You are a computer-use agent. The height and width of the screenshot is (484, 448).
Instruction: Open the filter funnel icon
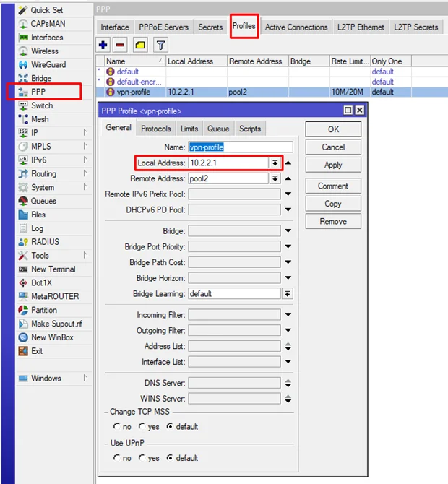click(x=161, y=45)
